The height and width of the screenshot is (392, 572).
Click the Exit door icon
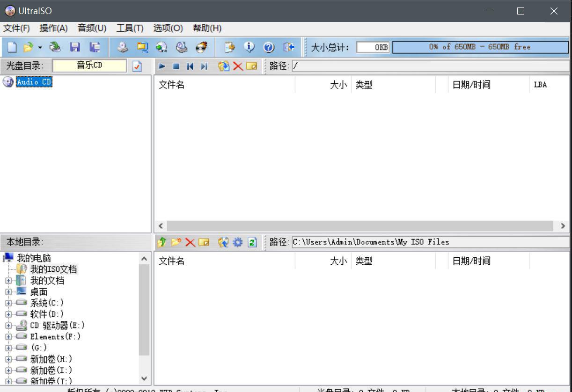[x=289, y=47]
